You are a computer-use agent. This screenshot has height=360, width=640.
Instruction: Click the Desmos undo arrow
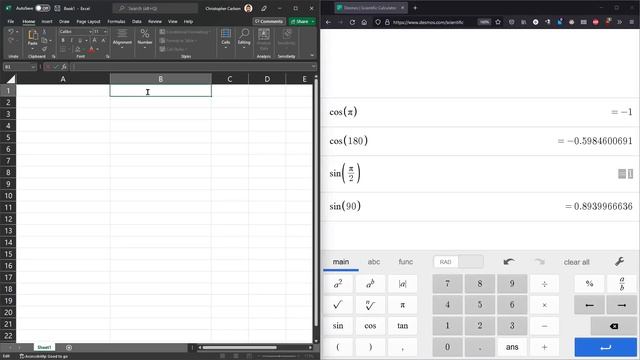509,262
